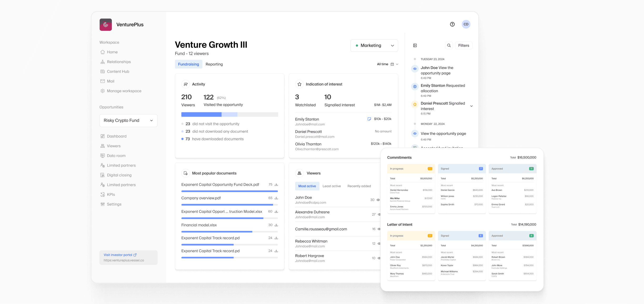Click the eye icon on Alexandre Dufresne's row
Screen dimensions: 644x304
pyautogui.click(x=379, y=215)
